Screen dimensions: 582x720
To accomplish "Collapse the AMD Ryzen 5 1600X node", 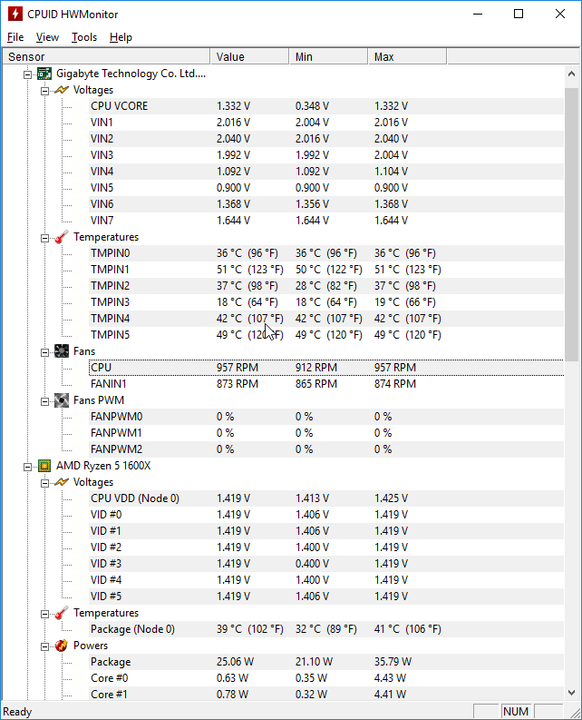I will [x=28, y=467].
